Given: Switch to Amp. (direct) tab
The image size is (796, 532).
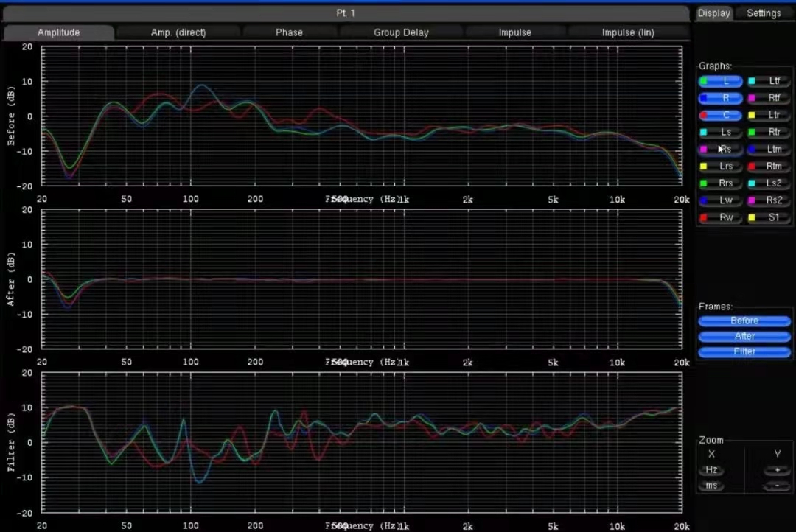Looking at the screenshot, I should [x=178, y=32].
